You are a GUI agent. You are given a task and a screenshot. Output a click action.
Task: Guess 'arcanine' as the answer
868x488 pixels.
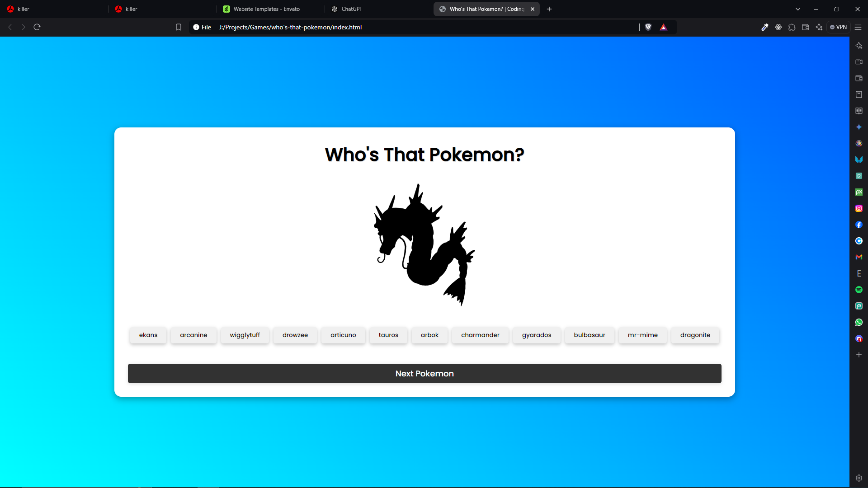point(193,335)
